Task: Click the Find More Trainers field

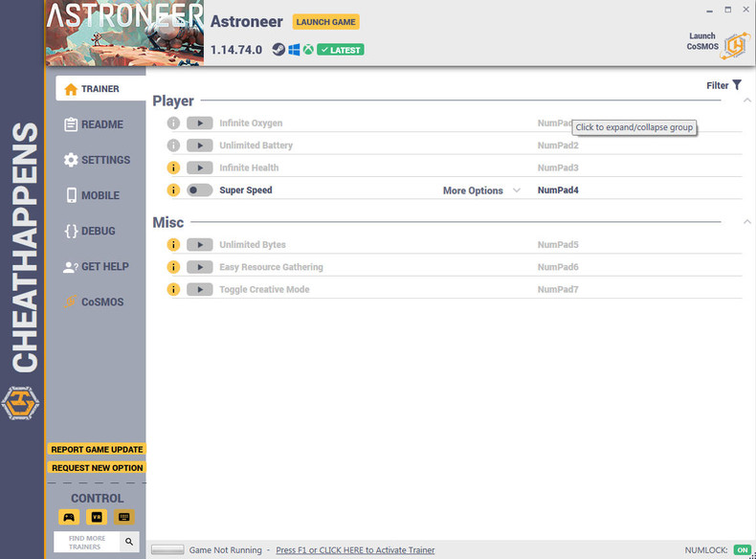Action: tap(87, 542)
